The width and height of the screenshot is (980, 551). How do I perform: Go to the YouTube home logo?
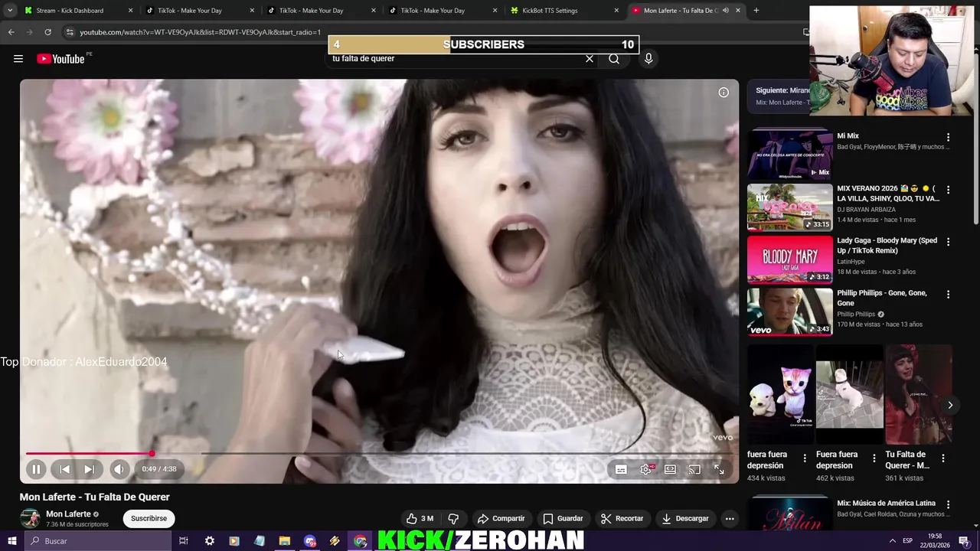(60, 59)
